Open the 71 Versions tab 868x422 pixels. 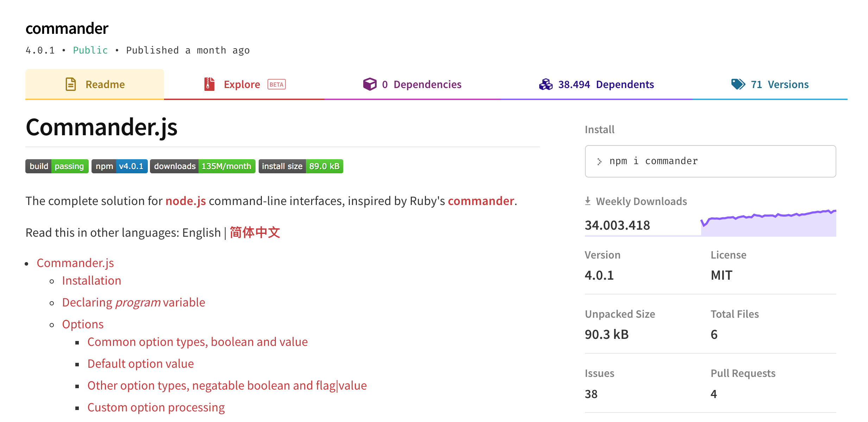[x=779, y=85]
